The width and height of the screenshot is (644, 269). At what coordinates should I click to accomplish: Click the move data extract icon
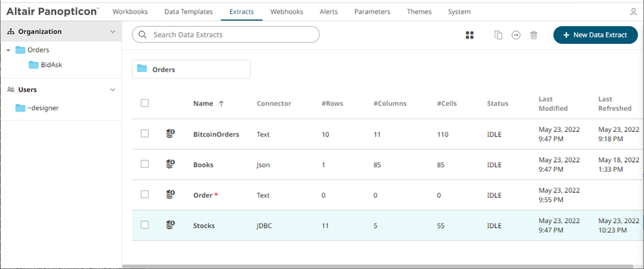[x=516, y=35]
